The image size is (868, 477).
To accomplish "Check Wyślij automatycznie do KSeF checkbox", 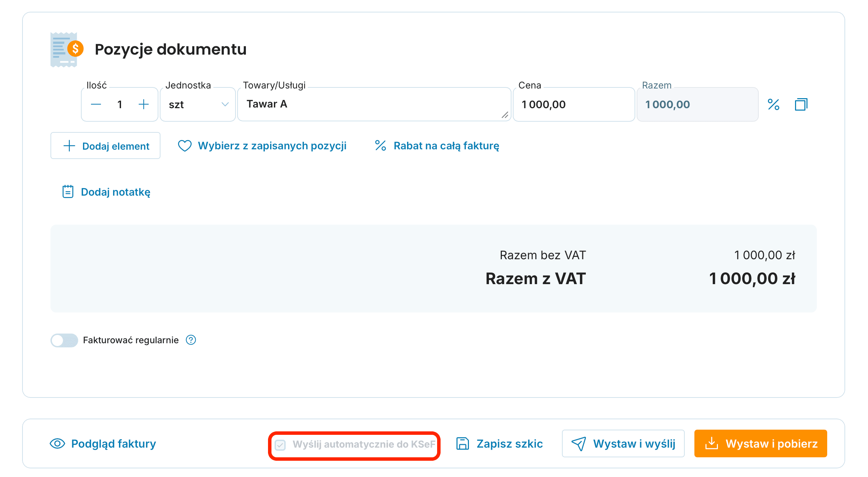I will click(x=280, y=445).
